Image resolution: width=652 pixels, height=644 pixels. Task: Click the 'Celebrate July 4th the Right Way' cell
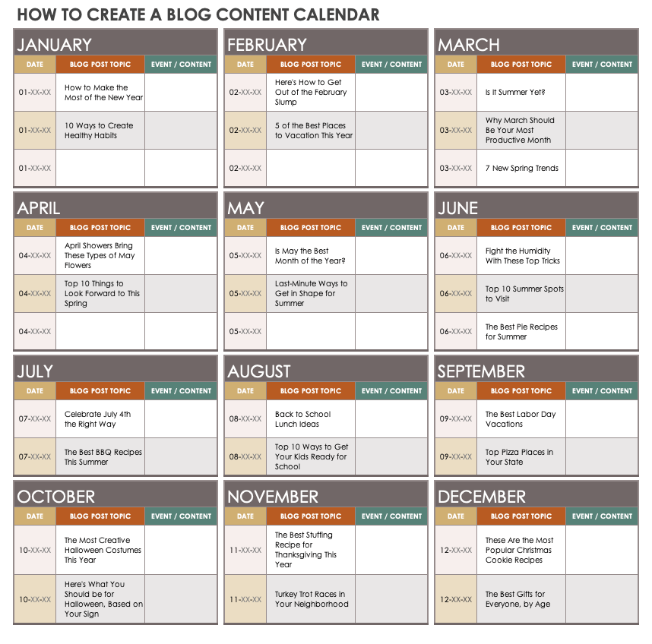(x=100, y=419)
